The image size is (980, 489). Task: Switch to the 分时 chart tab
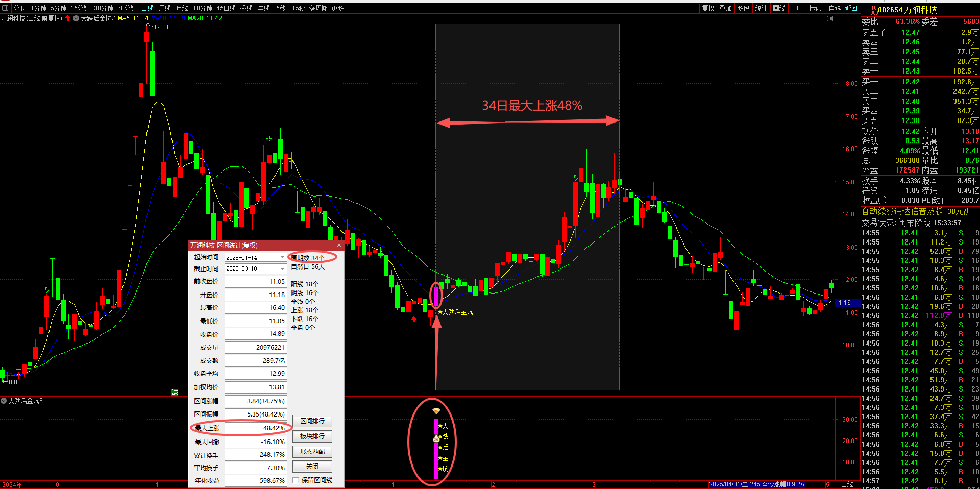click(x=19, y=8)
